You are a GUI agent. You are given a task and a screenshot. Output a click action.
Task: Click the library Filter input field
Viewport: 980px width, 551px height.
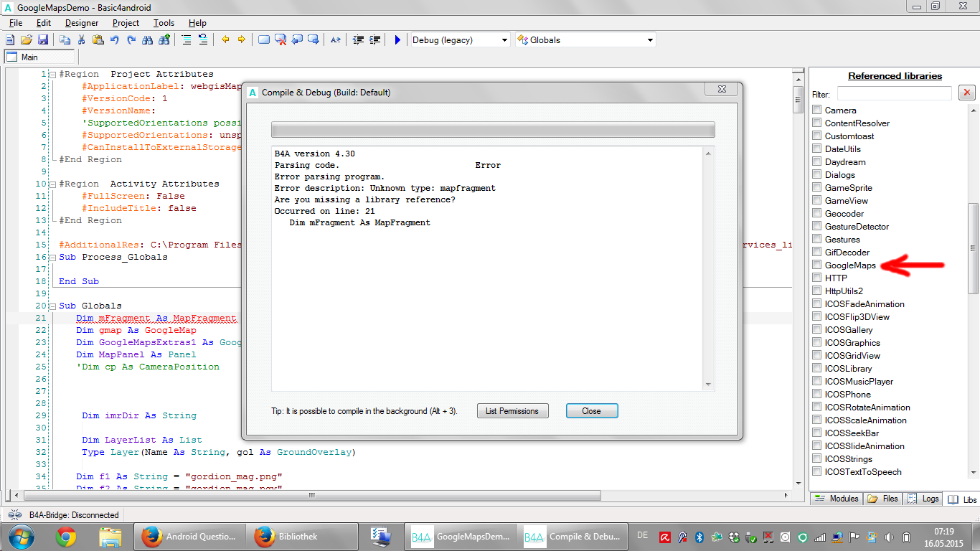coord(894,93)
